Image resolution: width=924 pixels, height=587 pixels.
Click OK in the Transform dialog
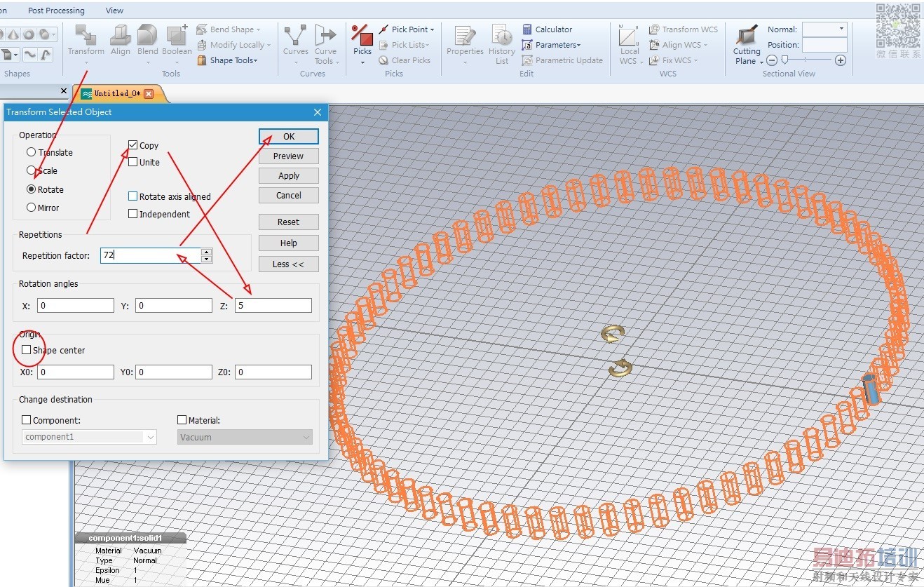(288, 136)
